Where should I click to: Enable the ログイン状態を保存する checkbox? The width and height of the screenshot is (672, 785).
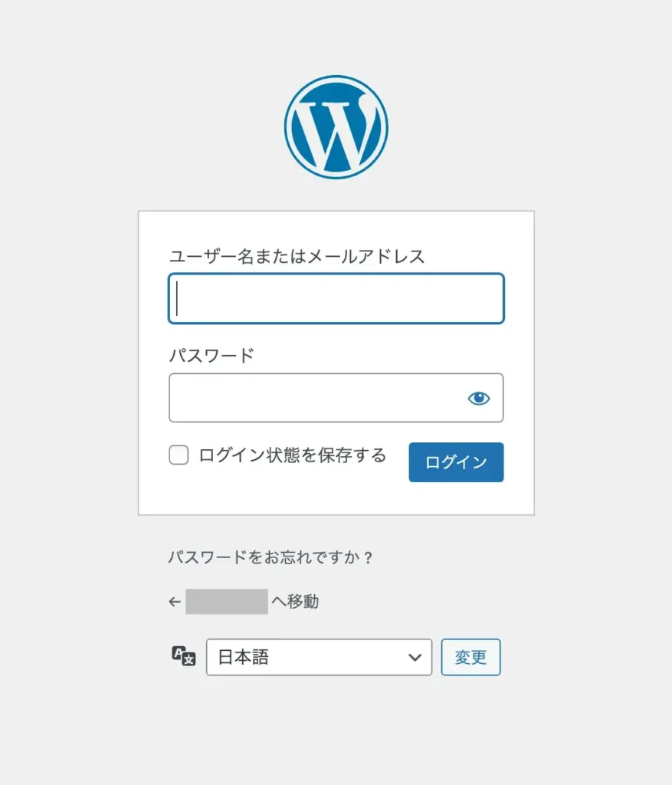179,455
